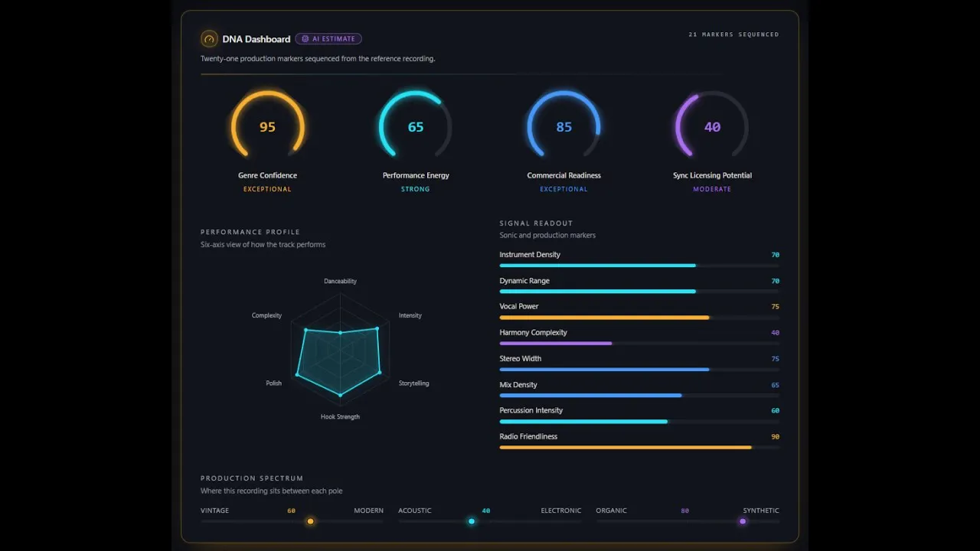Click the Radio Friendliness progress bar
This screenshot has width=980, height=551.
pyautogui.click(x=639, y=448)
